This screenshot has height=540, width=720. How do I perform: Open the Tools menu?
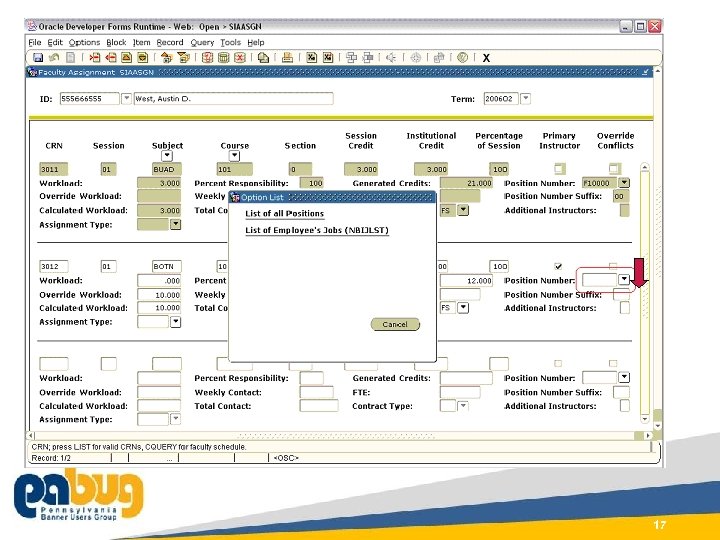point(231,42)
